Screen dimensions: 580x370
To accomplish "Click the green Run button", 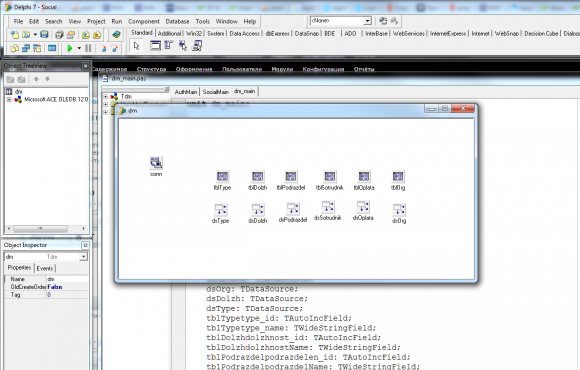I will [x=70, y=48].
